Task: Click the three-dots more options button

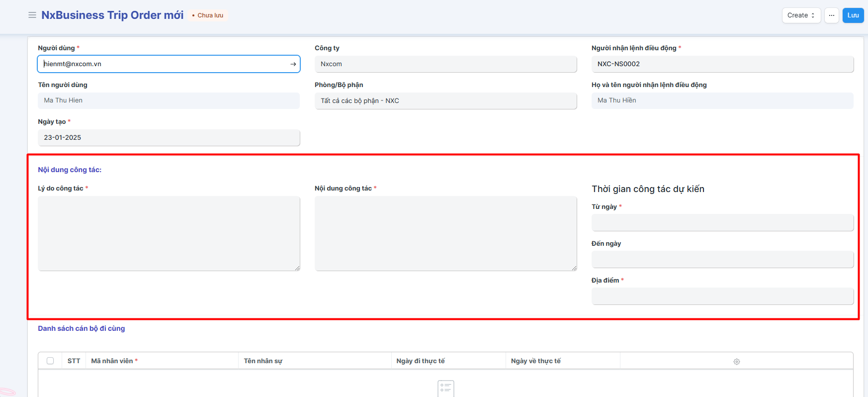Action: [831, 15]
